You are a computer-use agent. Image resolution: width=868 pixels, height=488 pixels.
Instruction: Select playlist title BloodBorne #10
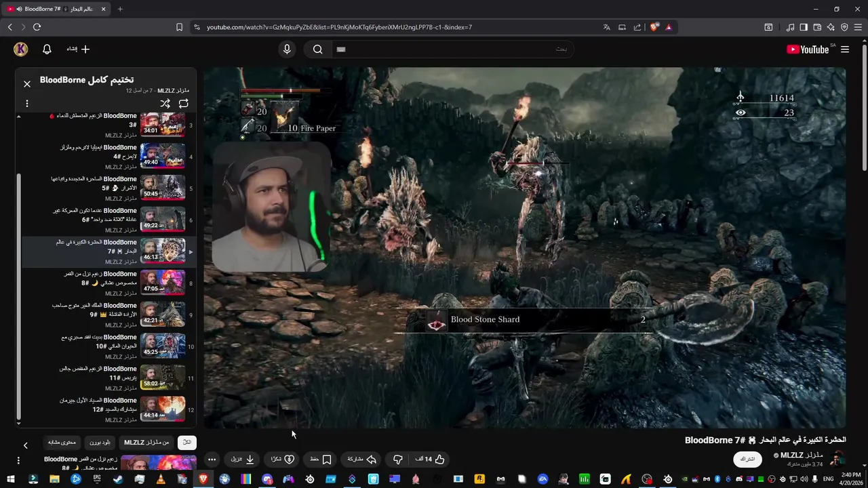click(99, 342)
